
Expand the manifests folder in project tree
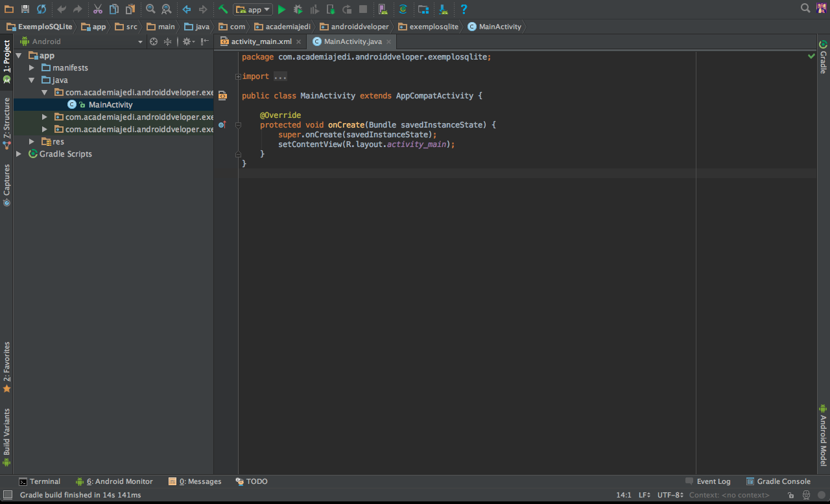[32, 68]
